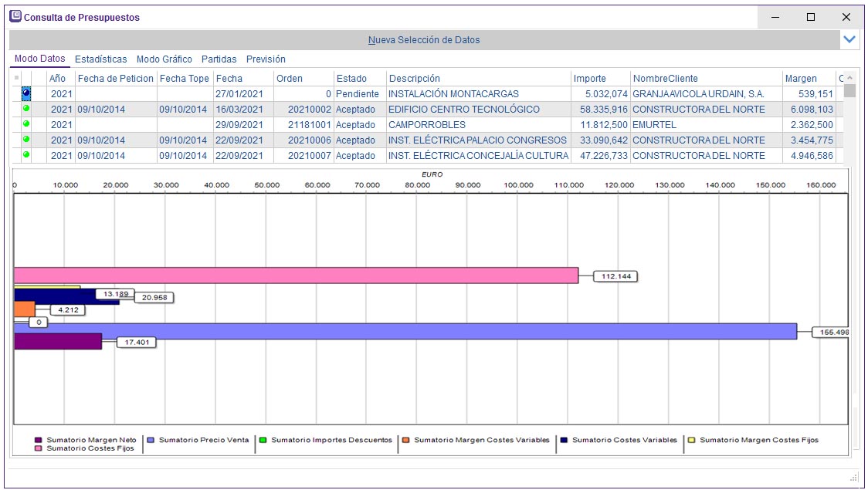Image resolution: width=868 pixels, height=490 pixels.
Task: Switch to the Estadísticas tab
Action: [100, 59]
